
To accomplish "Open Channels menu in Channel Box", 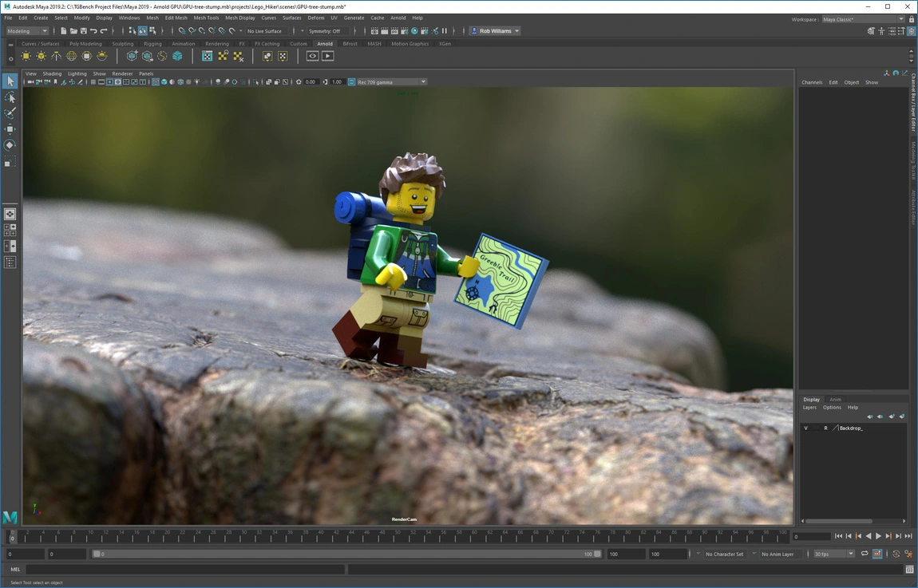I will (812, 82).
